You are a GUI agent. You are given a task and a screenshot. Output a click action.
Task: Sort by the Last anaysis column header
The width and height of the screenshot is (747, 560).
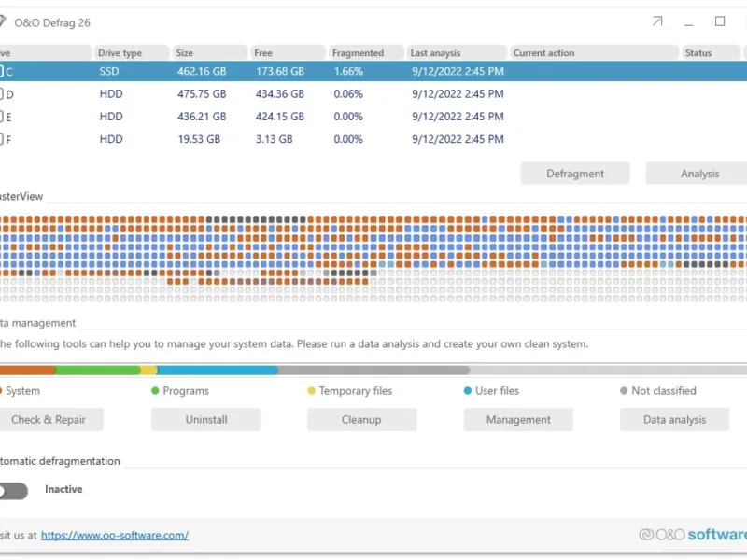[457, 53]
